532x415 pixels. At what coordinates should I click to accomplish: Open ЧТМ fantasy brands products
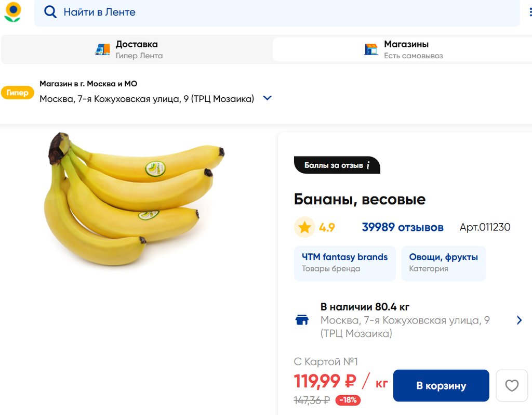(344, 263)
